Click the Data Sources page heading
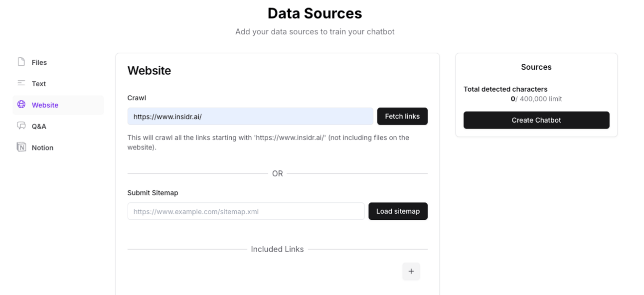The height and width of the screenshot is (295, 644). pyautogui.click(x=315, y=13)
